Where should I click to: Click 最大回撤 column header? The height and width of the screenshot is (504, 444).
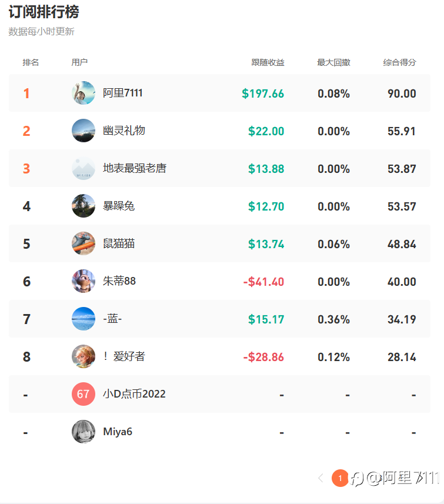click(333, 62)
